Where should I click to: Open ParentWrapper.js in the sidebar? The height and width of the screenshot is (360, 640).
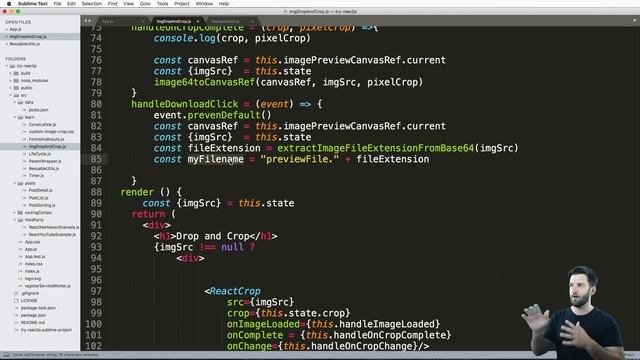click(x=45, y=161)
